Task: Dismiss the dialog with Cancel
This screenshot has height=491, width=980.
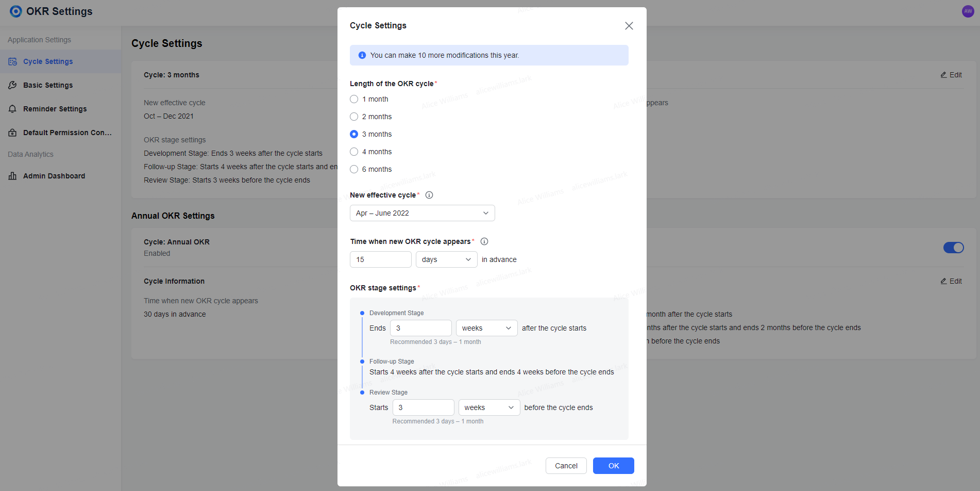Action: (566, 465)
